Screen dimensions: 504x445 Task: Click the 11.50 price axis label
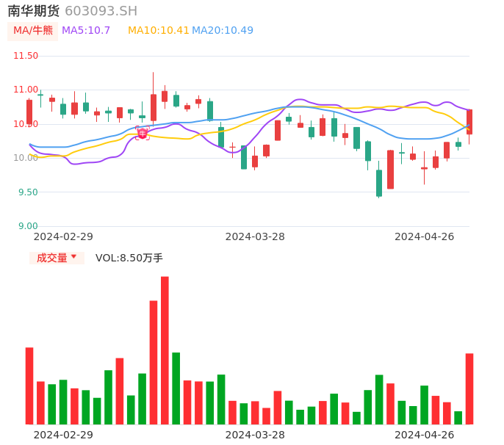pyautogui.click(x=26, y=56)
